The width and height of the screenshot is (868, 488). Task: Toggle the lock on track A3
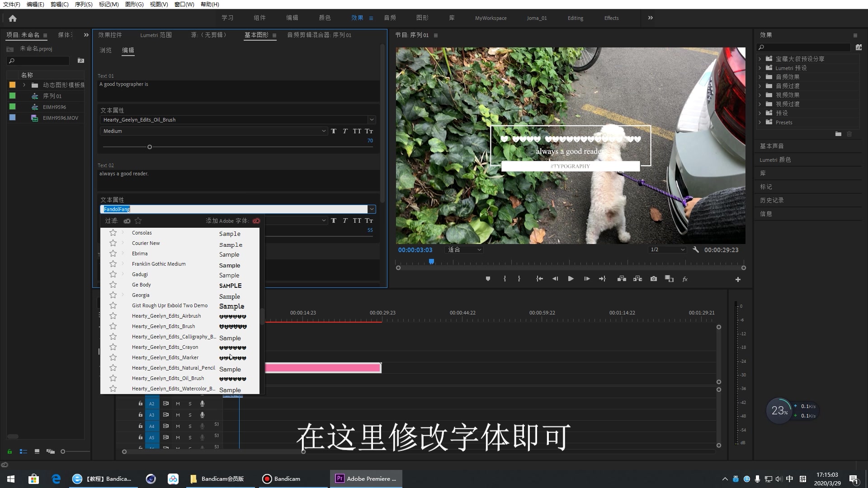coord(140,415)
